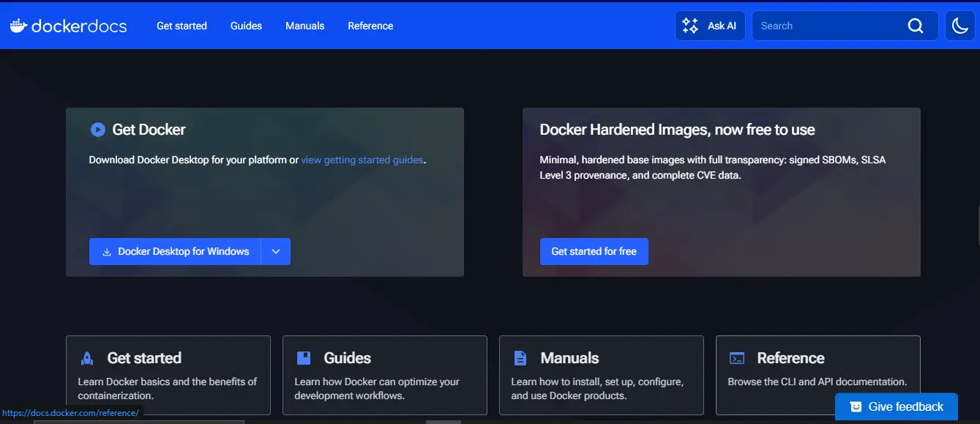Click the Get Docker play icon

coord(97,130)
